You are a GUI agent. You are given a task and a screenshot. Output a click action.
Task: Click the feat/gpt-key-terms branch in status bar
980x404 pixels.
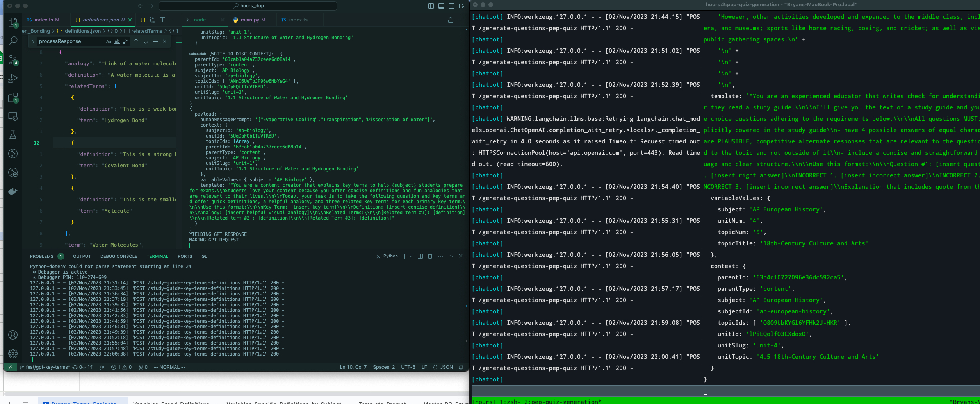point(45,367)
